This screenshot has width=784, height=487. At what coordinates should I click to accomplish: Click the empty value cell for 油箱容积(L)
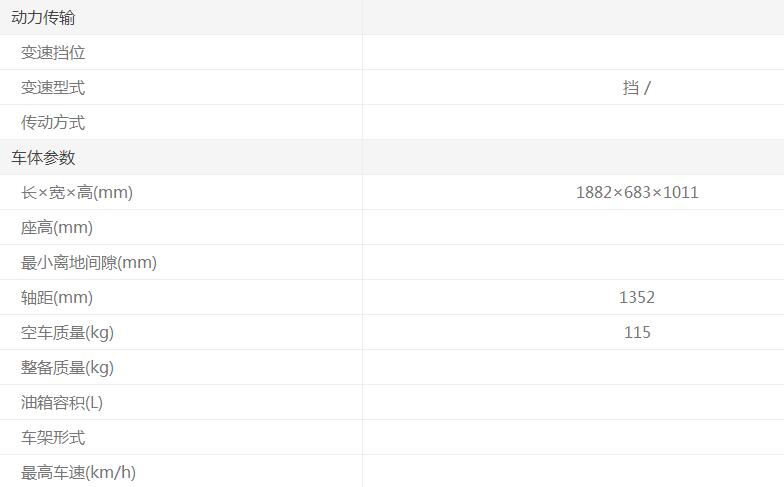pos(573,403)
